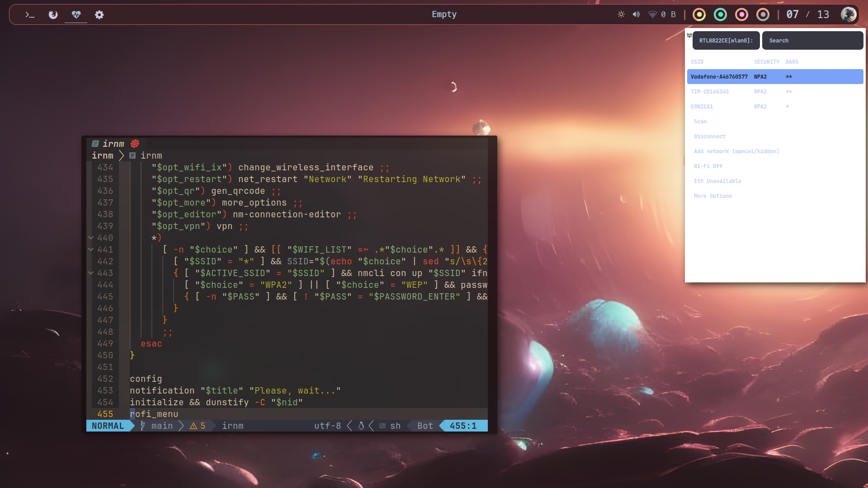Click the user avatar picture
The image size is (868, 488).
849,14
